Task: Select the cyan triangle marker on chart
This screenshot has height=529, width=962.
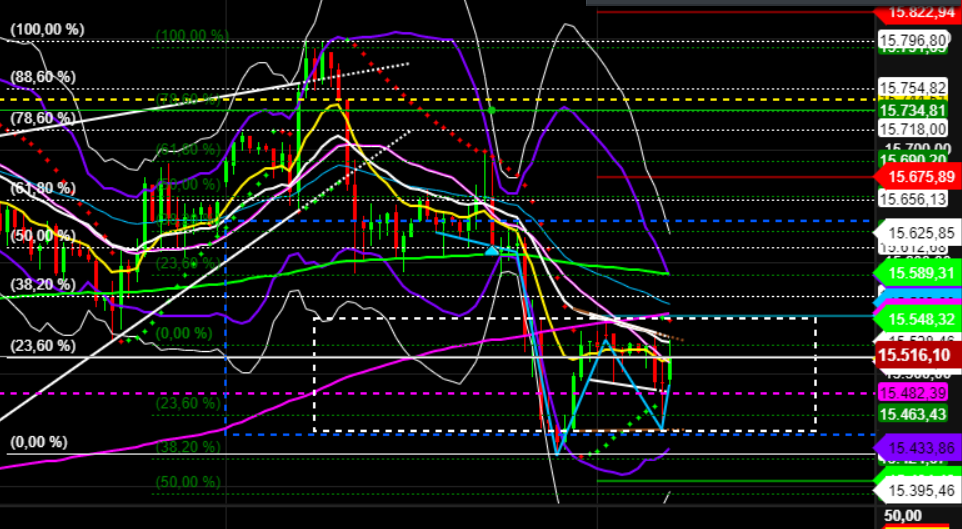Action: [492, 250]
